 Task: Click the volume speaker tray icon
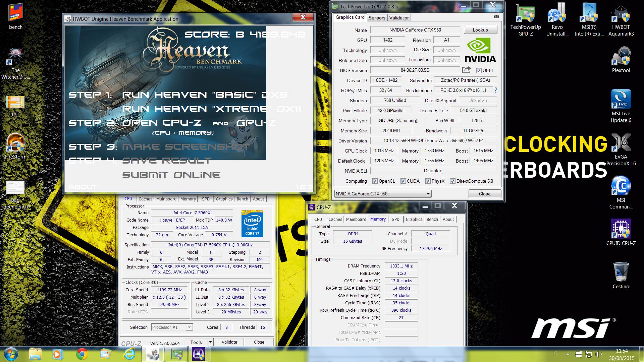coord(598,354)
